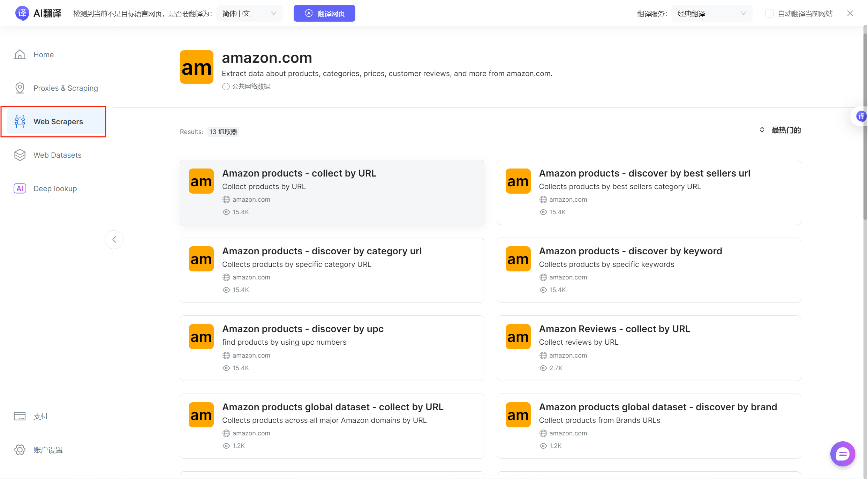Enable the 自动翻译当前网站 checkbox
The height and width of the screenshot is (479, 868).
(x=769, y=13)
